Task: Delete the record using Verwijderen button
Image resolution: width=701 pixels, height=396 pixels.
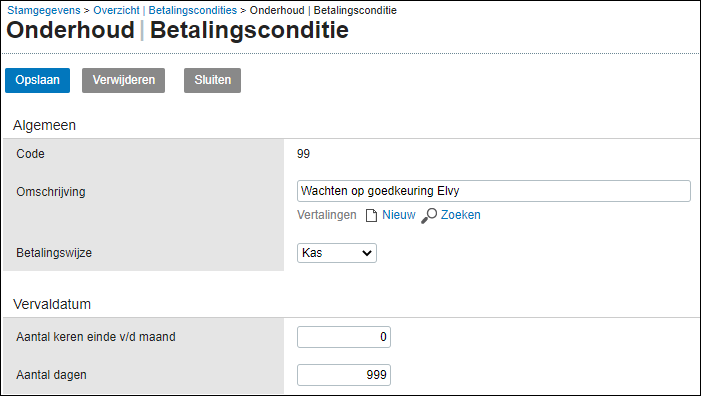Action: coord(123,80)
